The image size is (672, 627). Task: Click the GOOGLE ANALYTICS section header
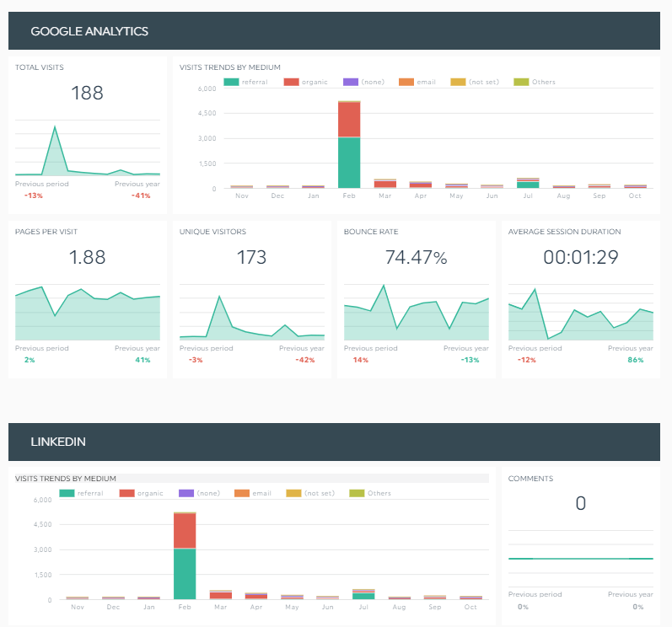click(334, 31)
